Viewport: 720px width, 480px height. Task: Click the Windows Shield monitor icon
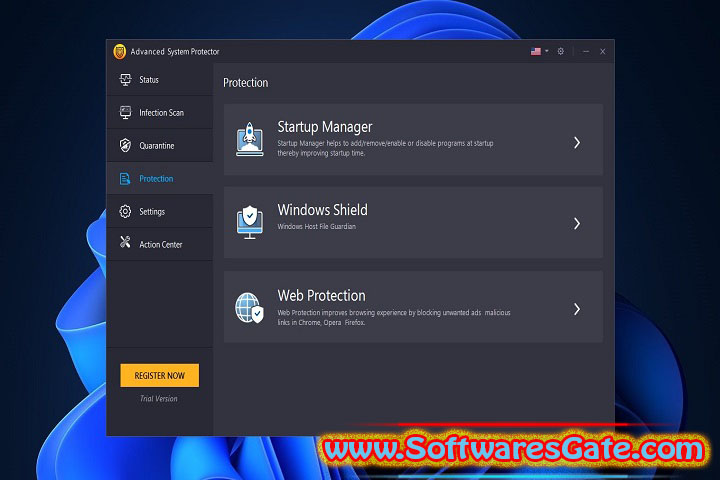point(250,222)
